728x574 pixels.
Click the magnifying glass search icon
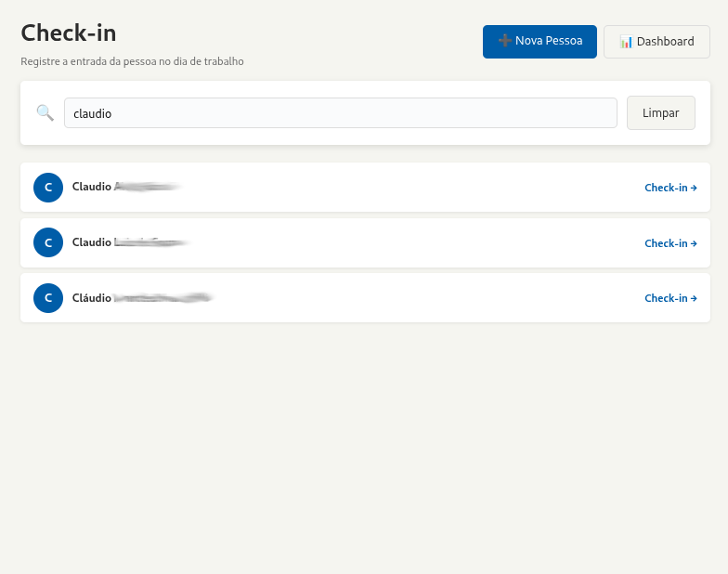point(45,112)
